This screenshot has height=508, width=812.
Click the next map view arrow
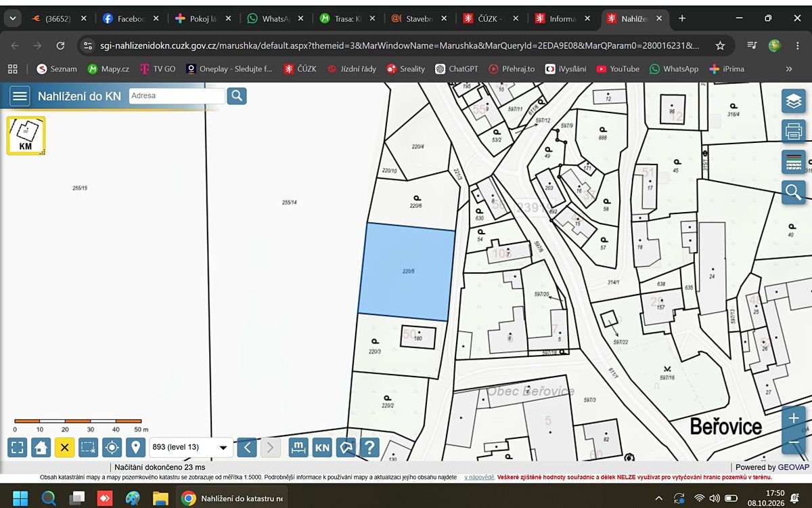coord(270,447)
